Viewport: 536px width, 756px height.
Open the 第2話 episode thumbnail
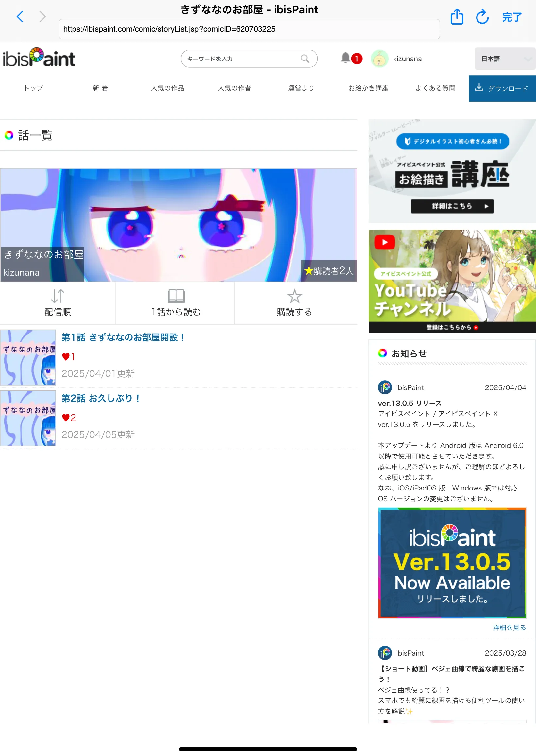pos(28,418)
